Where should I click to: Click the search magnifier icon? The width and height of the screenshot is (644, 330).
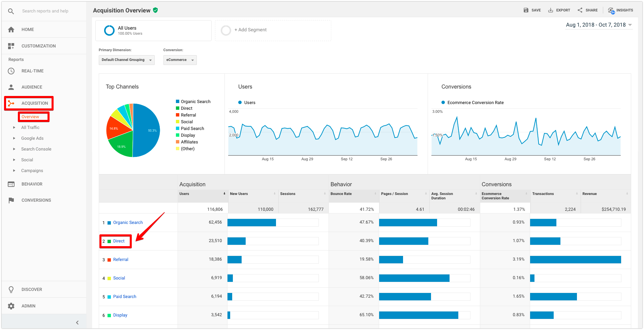(x=11, y=11)
